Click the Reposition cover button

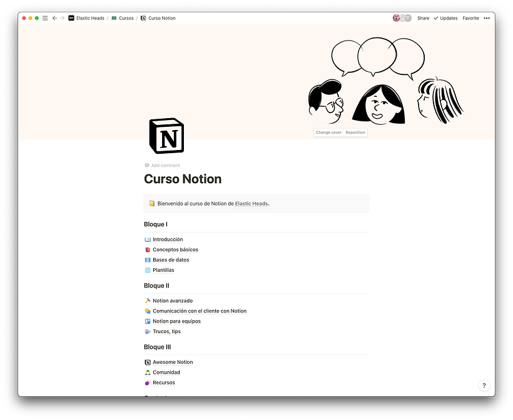pos(355,132)
